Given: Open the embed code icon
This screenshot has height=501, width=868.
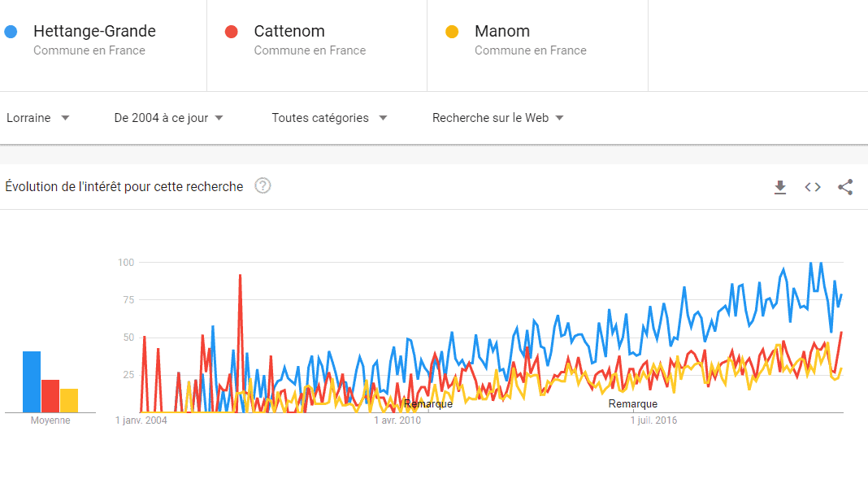Looking at the screenshot, I should (813, 187).
